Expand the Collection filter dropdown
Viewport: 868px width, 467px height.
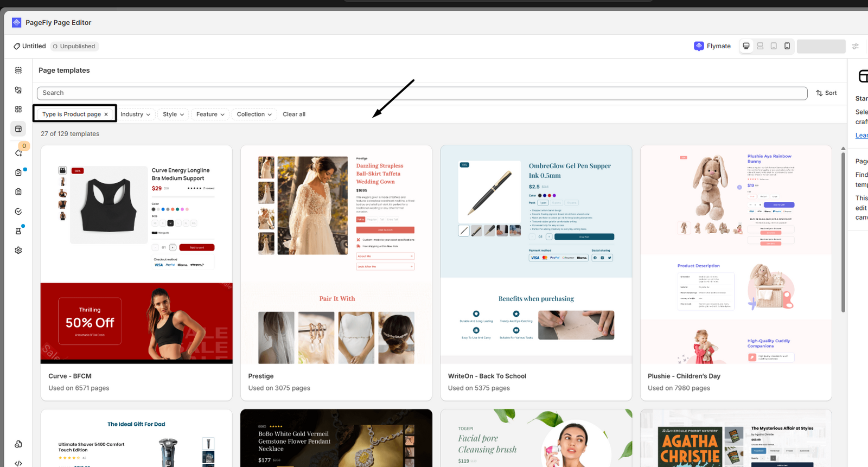tap(254, 114)
